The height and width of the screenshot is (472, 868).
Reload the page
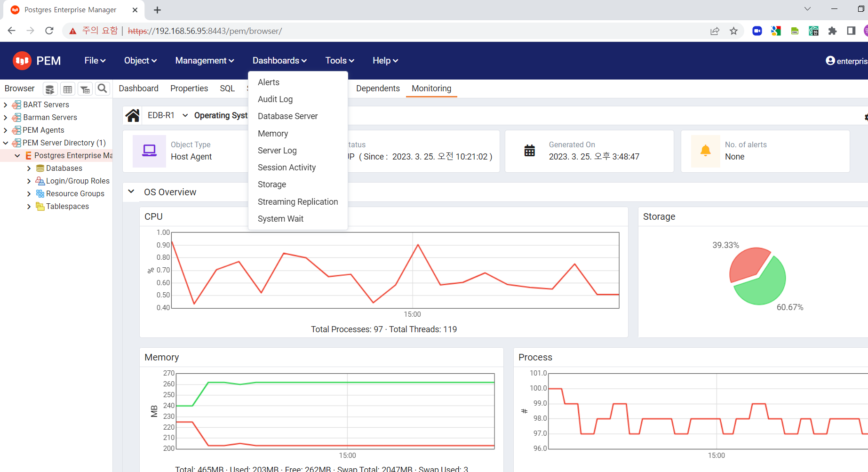49,31
